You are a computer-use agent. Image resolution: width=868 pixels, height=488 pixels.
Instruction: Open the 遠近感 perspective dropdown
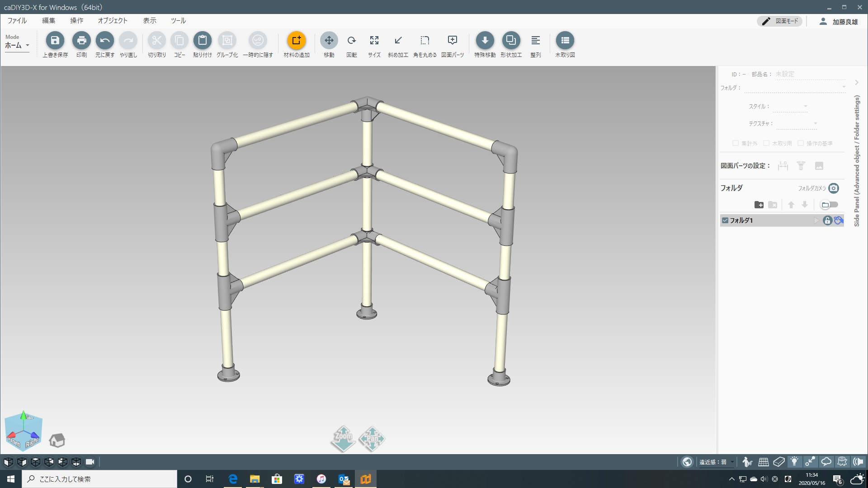tap(717, 462)
